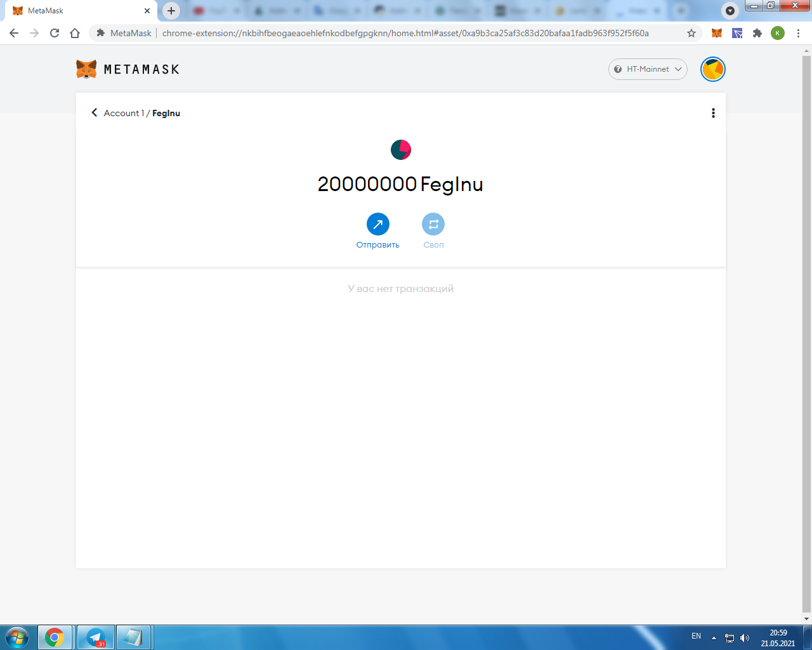Image resolution: width=812 pixels, height=650 pixels.
Task: Click the FegInu token icon
Action: coord(401,150)
